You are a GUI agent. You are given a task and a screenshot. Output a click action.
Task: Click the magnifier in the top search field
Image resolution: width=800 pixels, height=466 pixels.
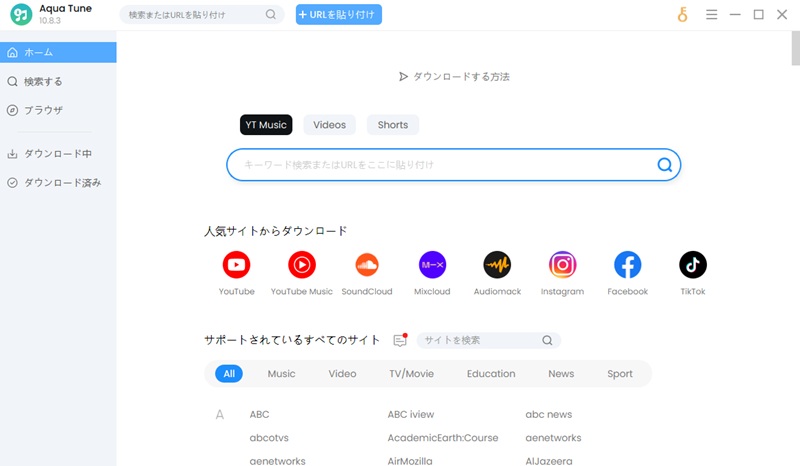click(270, 14)
